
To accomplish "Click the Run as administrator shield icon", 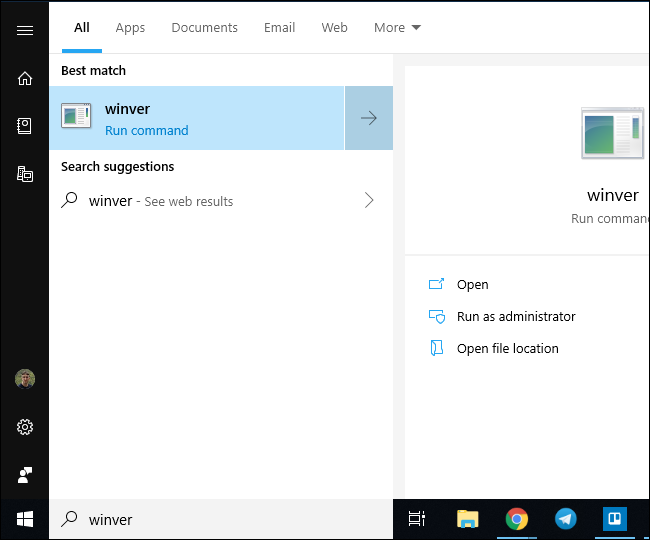I will coord(437,317).
